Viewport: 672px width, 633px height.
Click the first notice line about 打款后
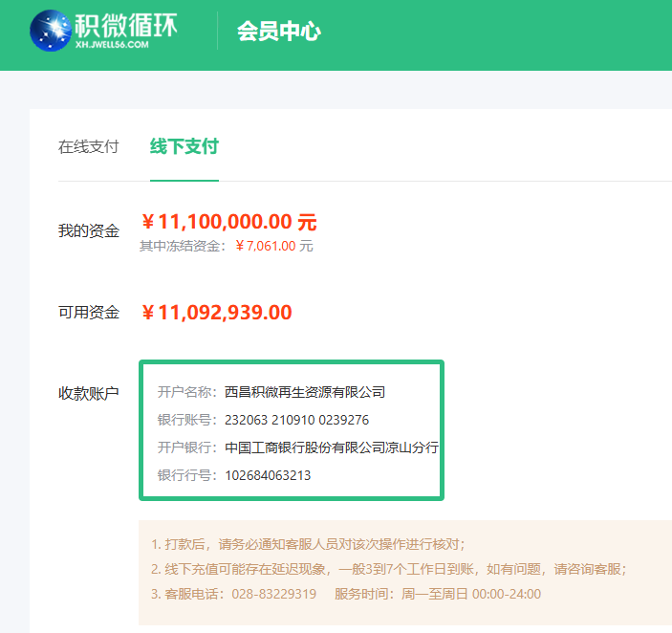[308, 544]
